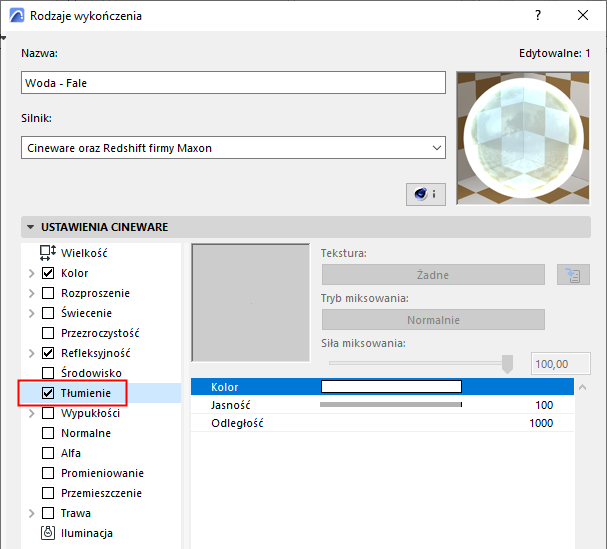Screen dimensions: 607x549
Task: Enable the Środowisko checkbox
Action: [48, 373]
